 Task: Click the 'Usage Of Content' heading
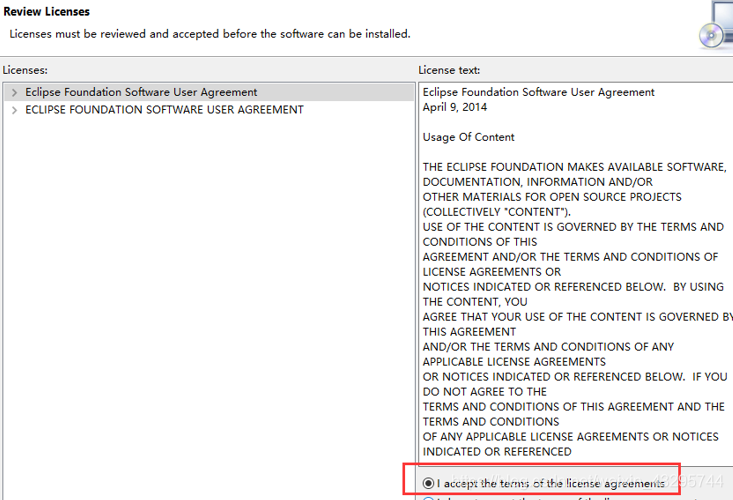click(x=468, y=137)
